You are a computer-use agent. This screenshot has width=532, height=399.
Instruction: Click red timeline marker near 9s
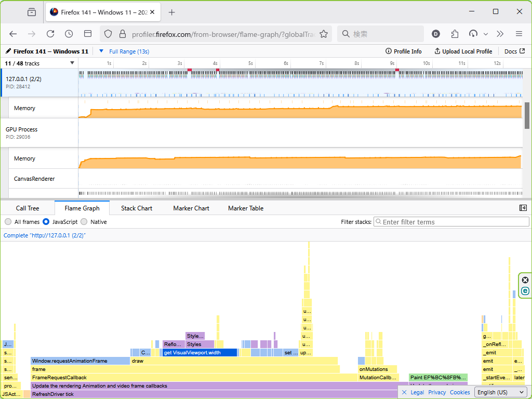pyautogui.click(x=397, y=70)
